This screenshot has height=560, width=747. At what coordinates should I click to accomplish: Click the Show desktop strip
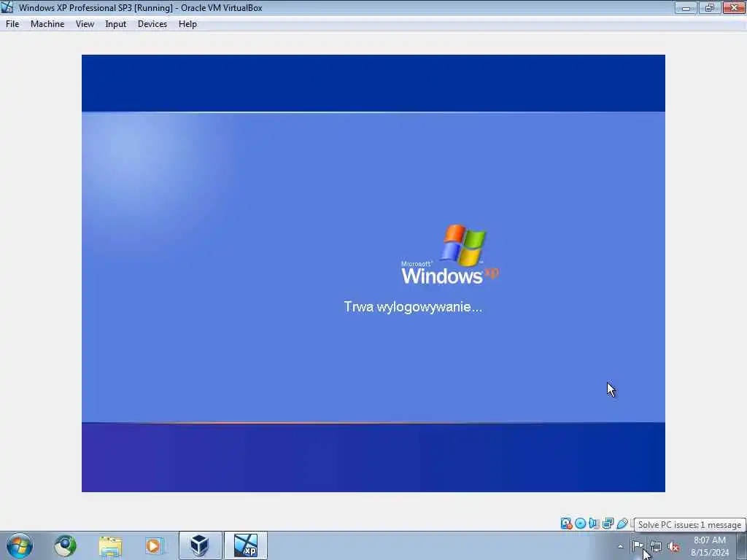(x=742, y=545)
